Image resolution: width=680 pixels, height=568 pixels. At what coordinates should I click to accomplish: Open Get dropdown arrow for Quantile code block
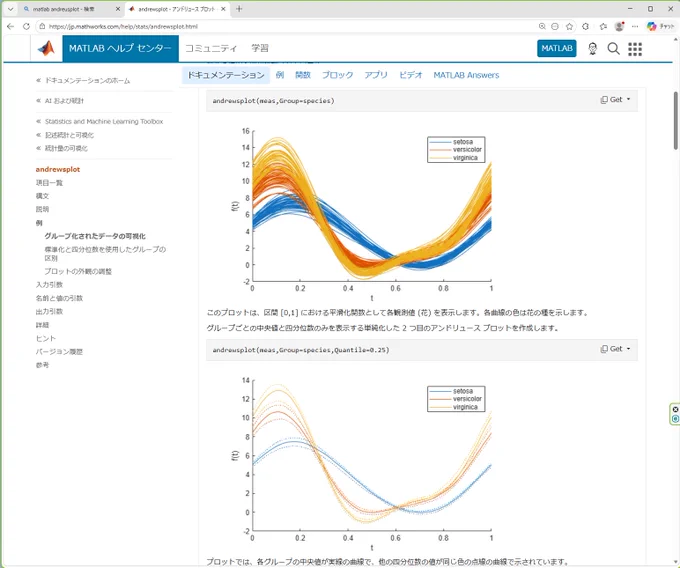click(x=628, y=349)
